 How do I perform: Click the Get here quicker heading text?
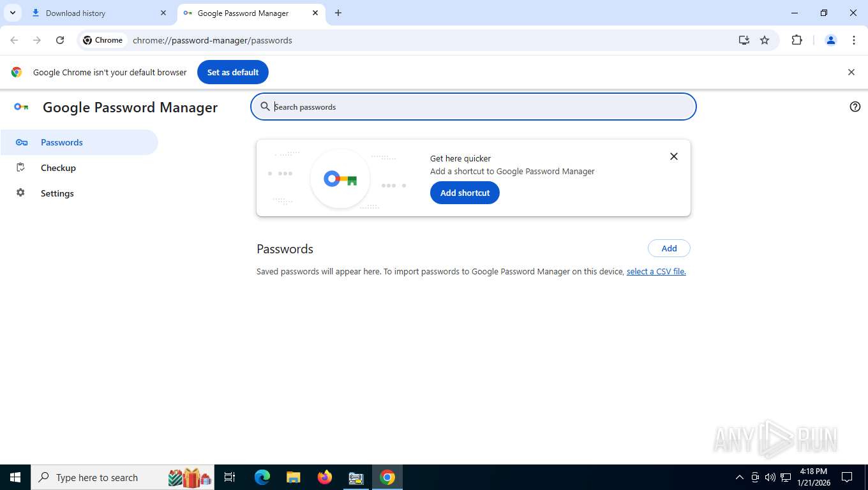click(x=460, y=158)
